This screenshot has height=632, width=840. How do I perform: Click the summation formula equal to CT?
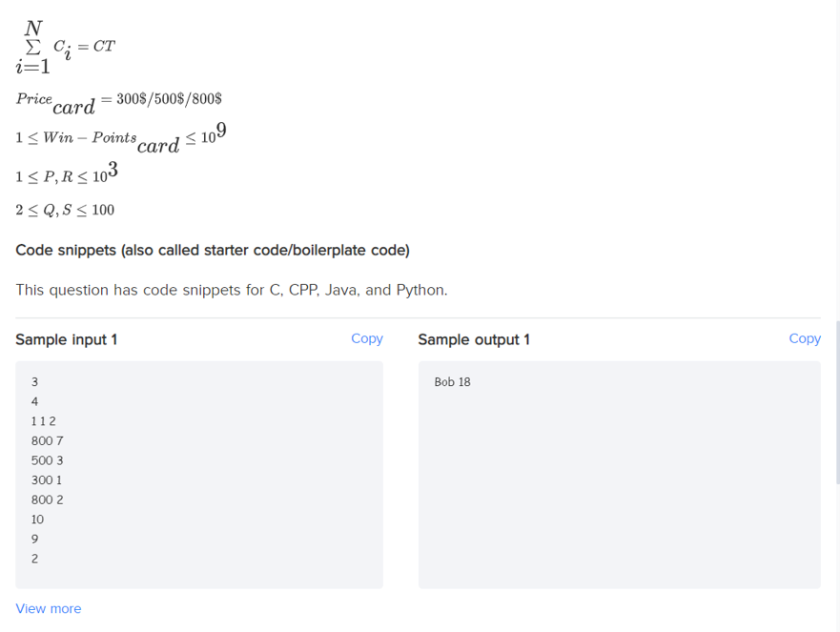click(x=66, y=47)
